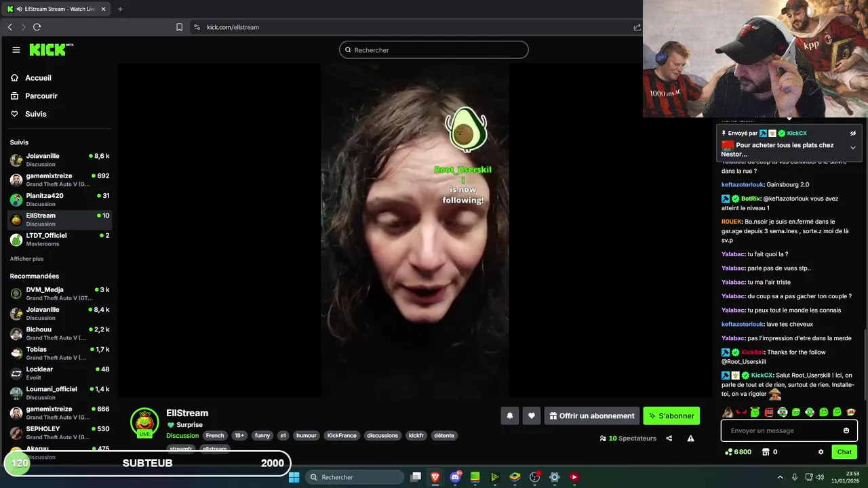
Task: Open a new browser tab with plus icon
Action: (x=120, y=9)
